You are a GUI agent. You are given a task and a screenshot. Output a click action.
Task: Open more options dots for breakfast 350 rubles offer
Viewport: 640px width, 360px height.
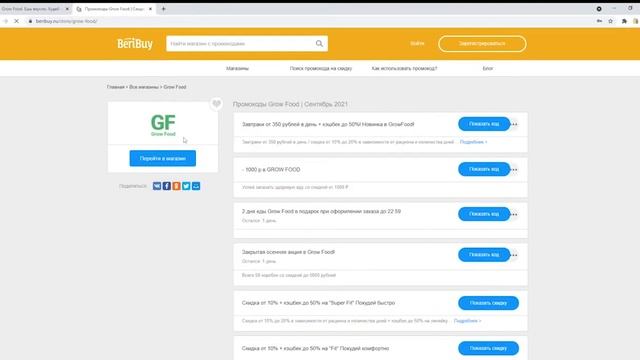click(x=515, y=124)
